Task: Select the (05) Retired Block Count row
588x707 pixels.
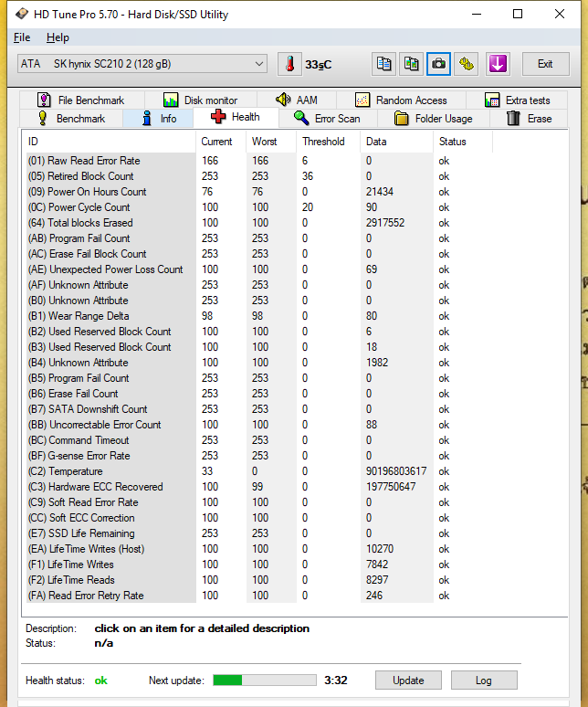Action: [x=259, y=176]
